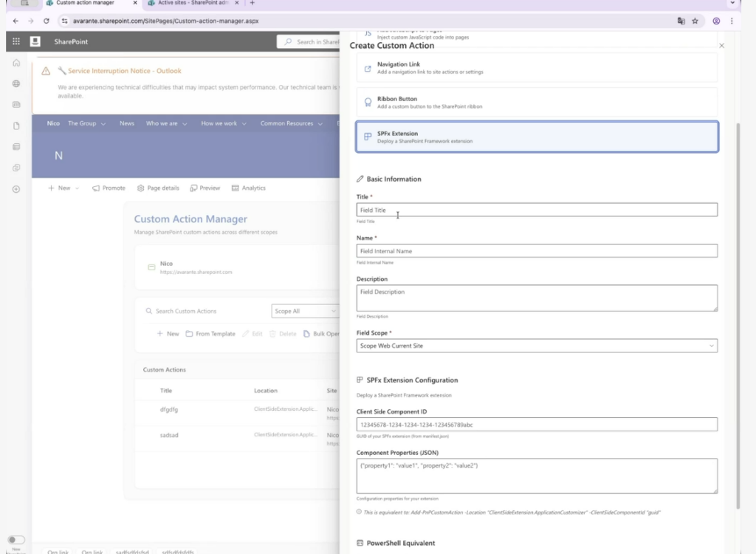Expand The Group navigation menu
Screen dimensions: 756x554
[86, 123]
